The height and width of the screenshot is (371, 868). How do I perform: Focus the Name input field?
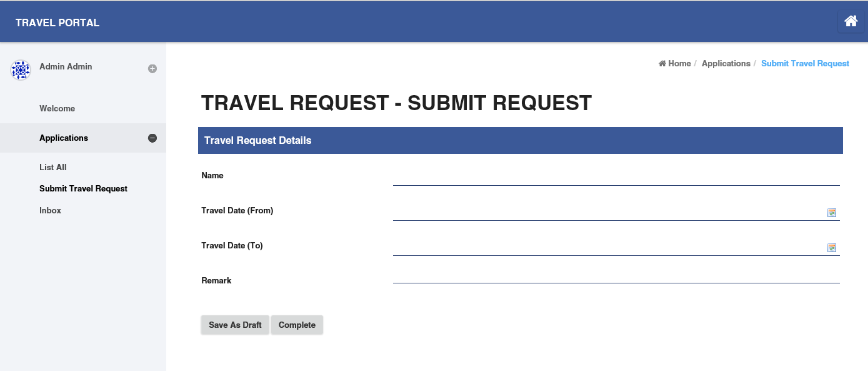click(x=616, y=177)
